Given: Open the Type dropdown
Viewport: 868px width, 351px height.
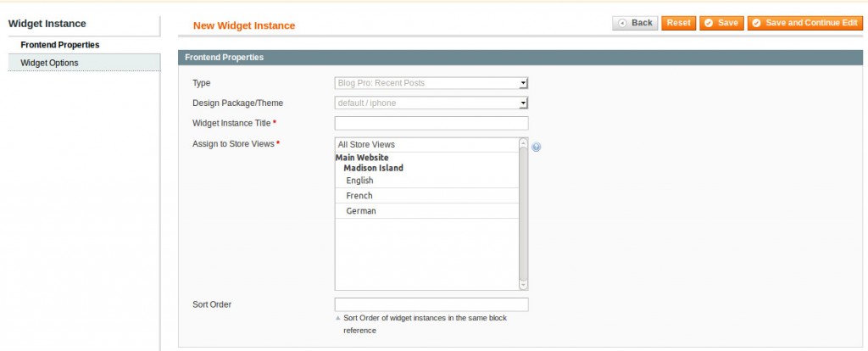Looking at the screenshot, I should click(x=431, y=83).
